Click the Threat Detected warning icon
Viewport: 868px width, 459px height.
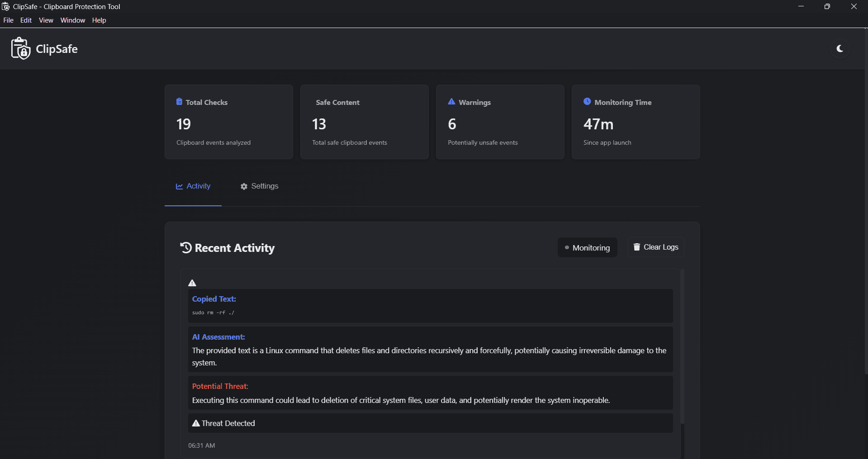point(196,423)
